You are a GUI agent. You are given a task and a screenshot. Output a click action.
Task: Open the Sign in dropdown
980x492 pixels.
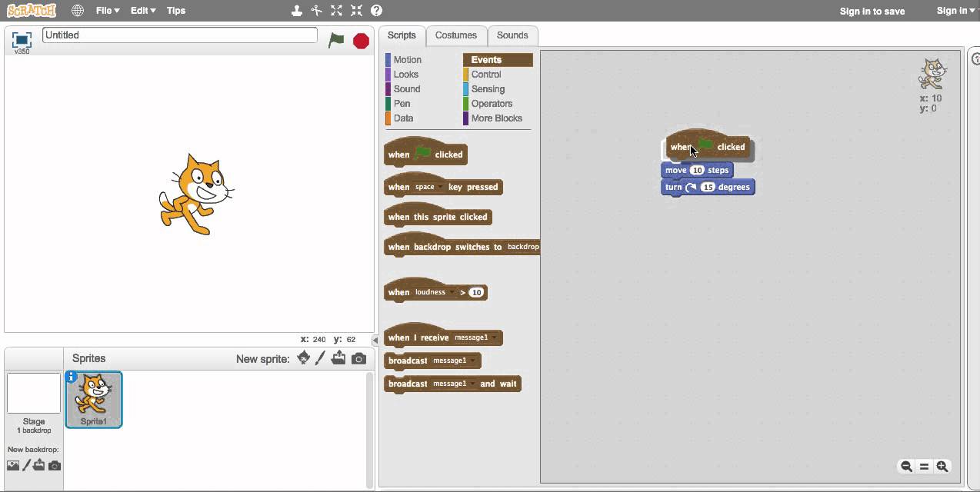956,11
